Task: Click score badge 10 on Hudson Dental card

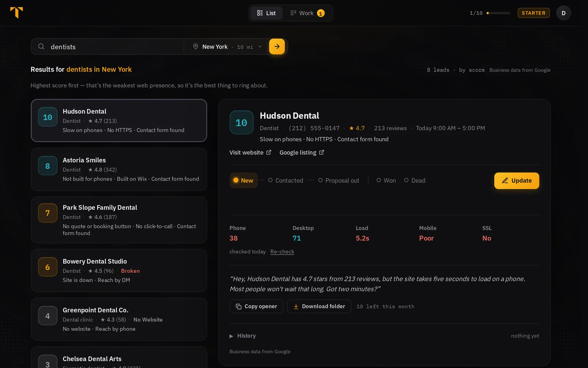Action: [x=48, y=117]
